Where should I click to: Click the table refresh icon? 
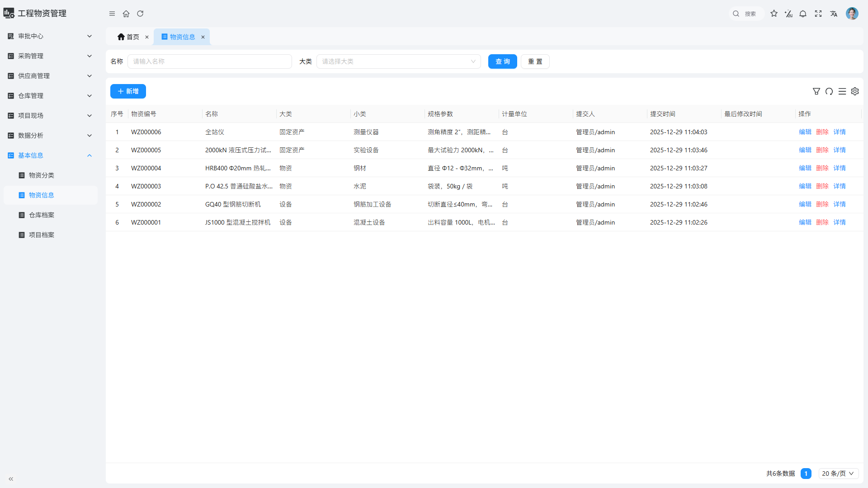pyautogui.click(x=829, y=91)
